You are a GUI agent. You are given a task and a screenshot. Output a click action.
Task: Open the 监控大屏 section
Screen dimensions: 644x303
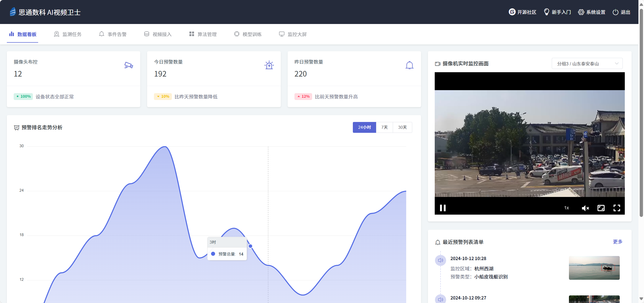(292, 34)
